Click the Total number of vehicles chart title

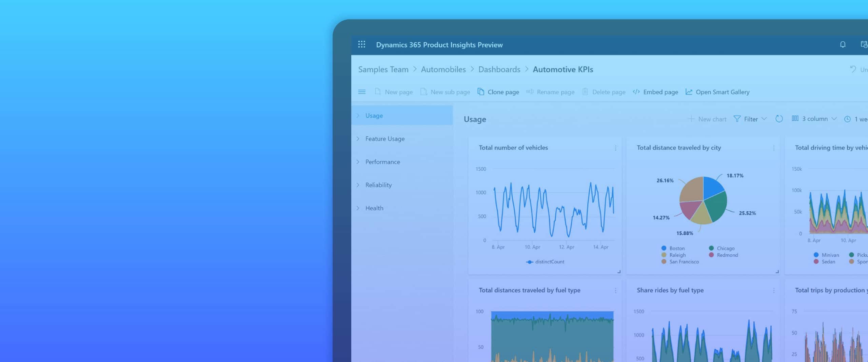[513, 148]
